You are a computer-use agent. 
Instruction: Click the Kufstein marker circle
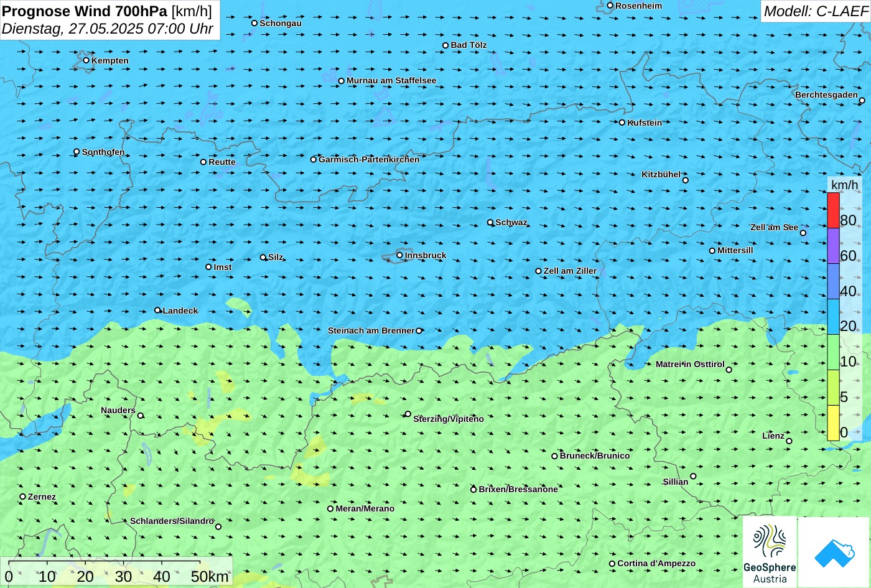coord(622,123)
